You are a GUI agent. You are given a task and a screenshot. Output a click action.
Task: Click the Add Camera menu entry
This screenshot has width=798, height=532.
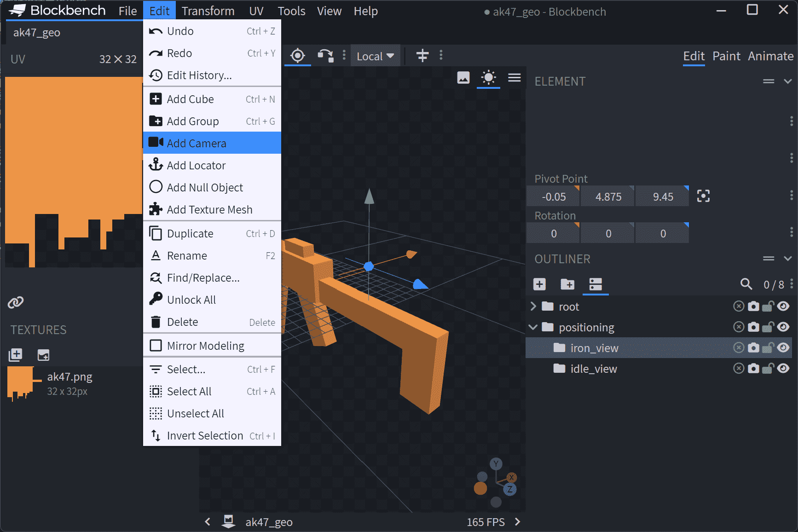[x=212, y=143]
